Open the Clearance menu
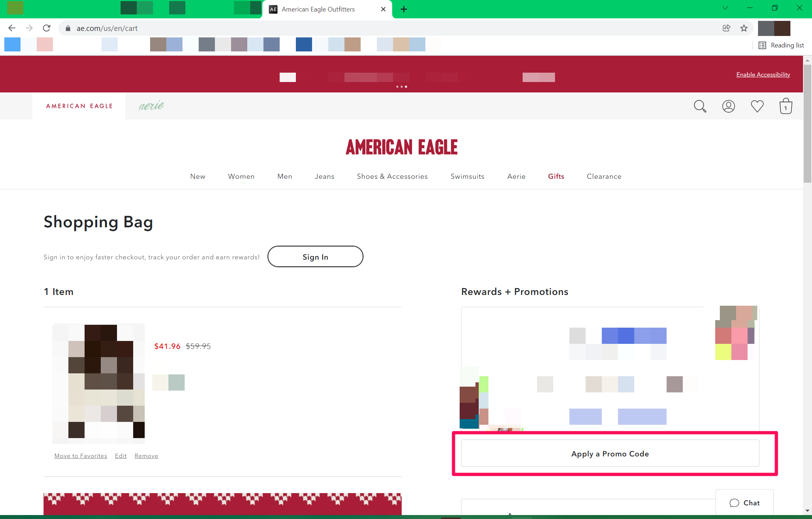 tap(604, 176)
